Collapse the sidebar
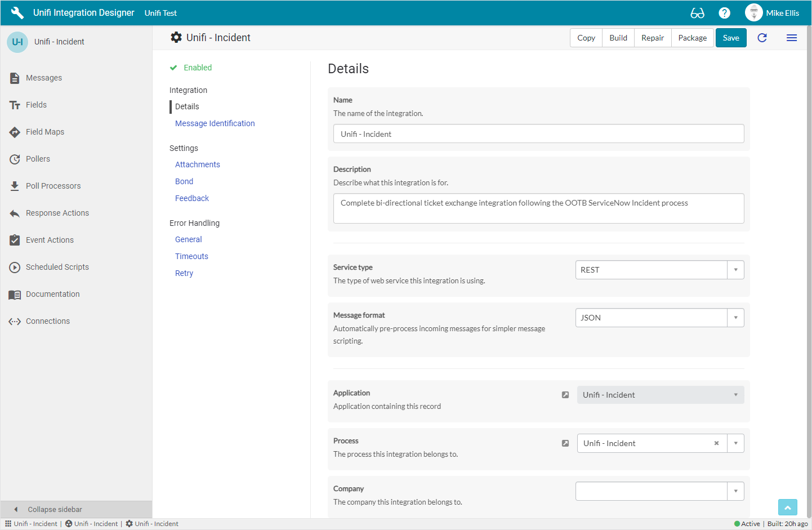 [x=55, y=509]
